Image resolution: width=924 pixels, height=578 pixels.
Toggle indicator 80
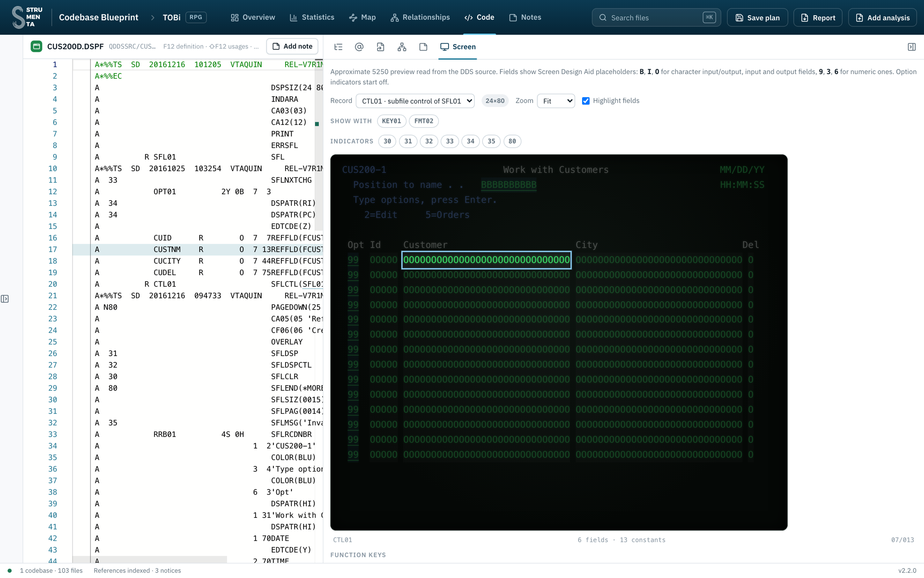tap(512, 141)
